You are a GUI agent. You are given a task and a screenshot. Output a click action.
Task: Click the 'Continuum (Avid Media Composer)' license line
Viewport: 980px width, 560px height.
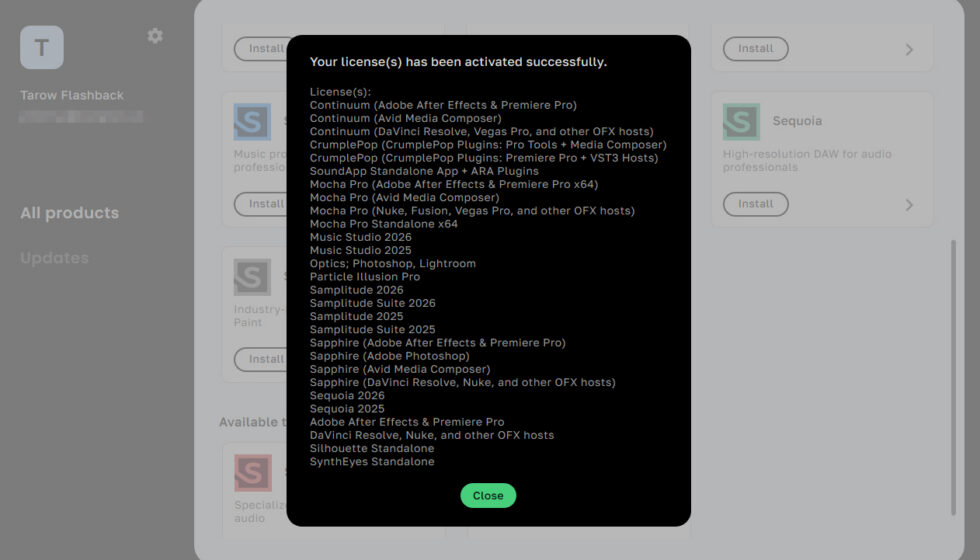[406, 118]
